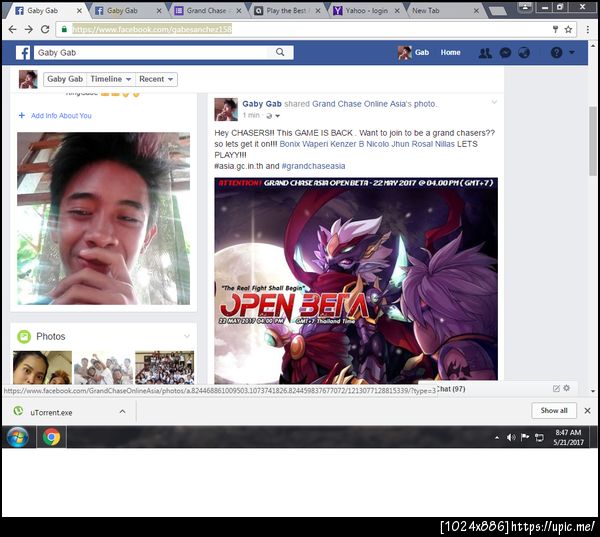Open the help question mark icon

click(x=556, y=52)
